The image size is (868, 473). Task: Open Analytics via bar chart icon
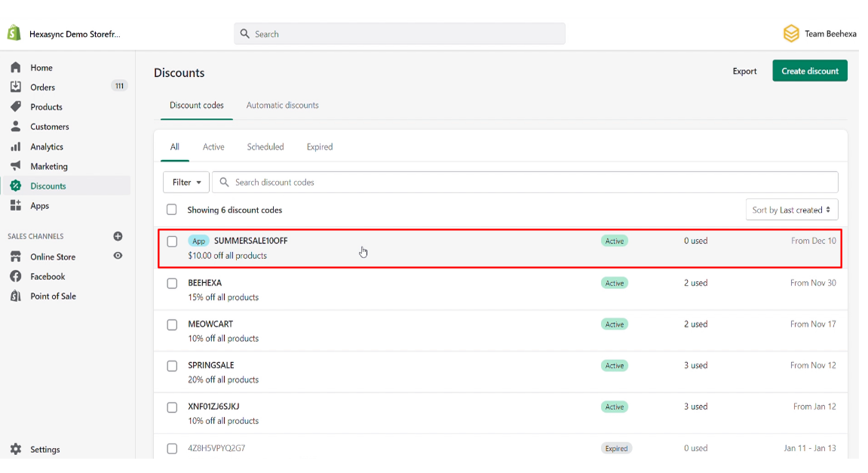coord(16,146)
